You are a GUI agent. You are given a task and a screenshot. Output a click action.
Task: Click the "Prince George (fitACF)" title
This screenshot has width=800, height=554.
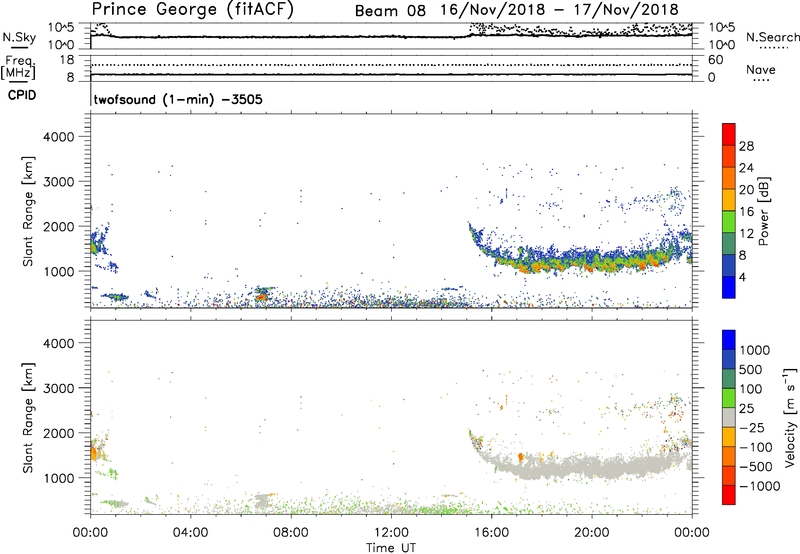pyautogui.click(x=193, y=9)
